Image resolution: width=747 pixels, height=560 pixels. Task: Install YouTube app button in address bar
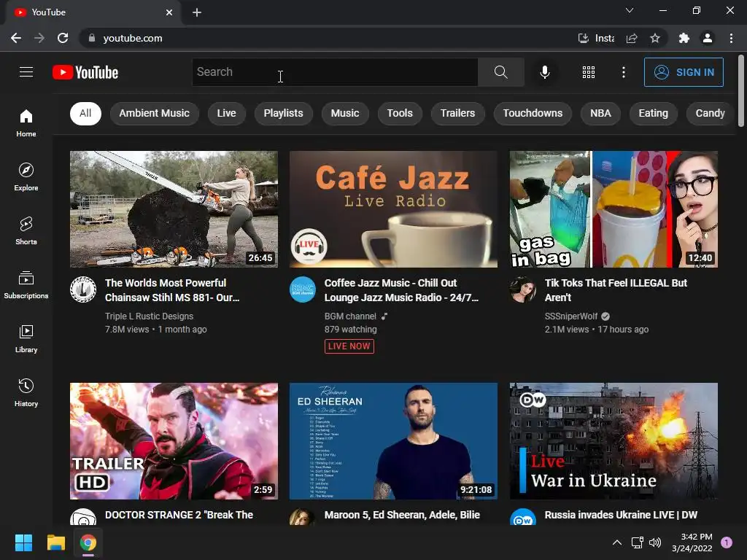point(596,38)
